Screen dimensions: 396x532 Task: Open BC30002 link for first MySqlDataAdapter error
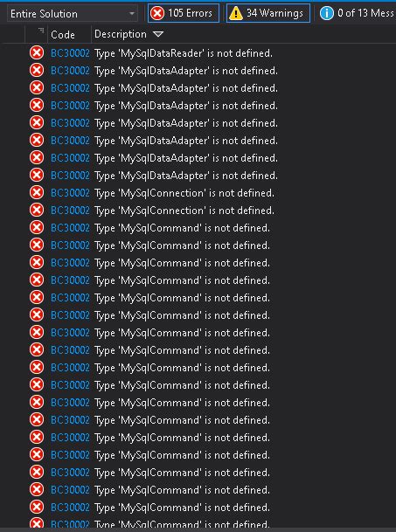[x=70, y=71]
